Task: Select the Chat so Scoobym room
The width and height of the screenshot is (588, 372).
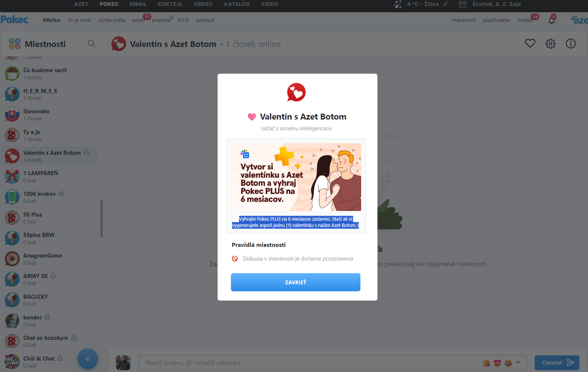Action: (49, 341)
